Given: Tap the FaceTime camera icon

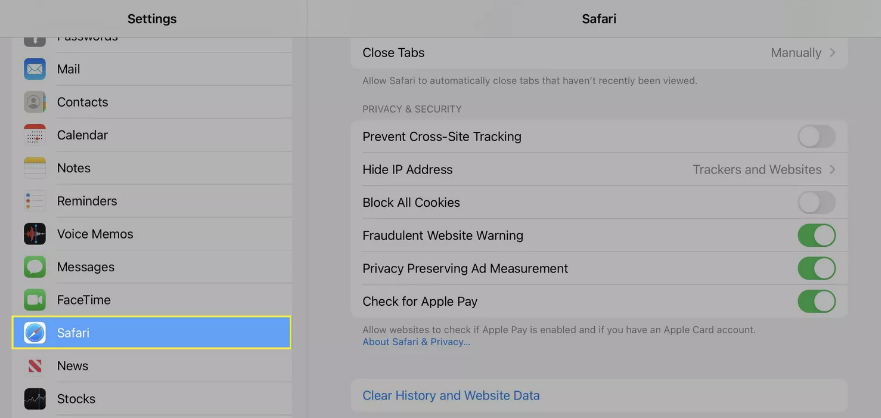Looking at the screenshot, I should pos(35,300).
